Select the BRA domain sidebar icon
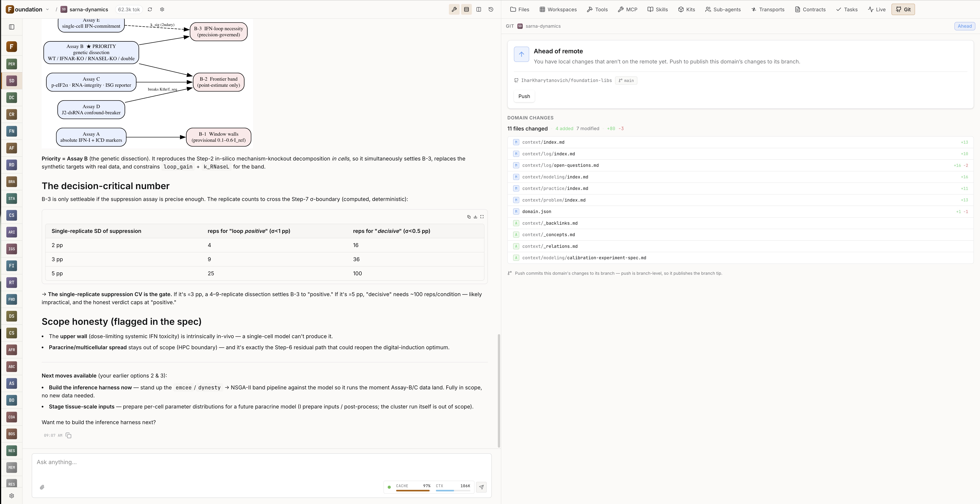The width and height of the screenshot is (980, 504). pos(12,182)
